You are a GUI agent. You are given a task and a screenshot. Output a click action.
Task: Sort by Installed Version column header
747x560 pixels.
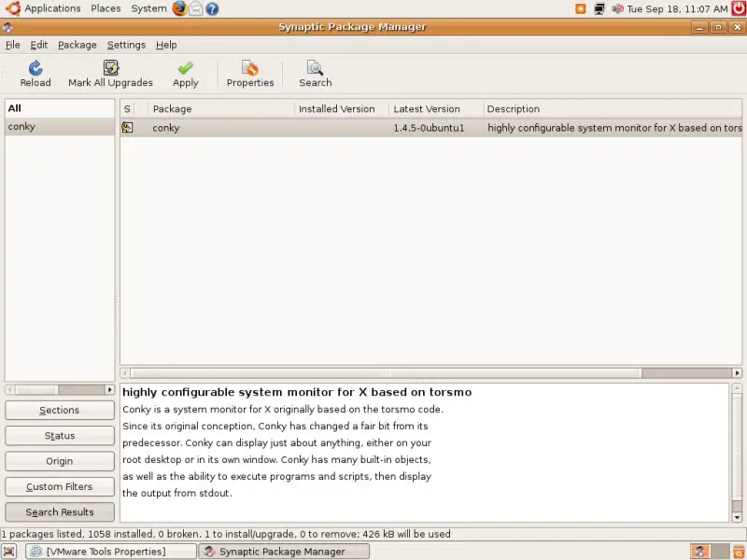click(342, 109)
